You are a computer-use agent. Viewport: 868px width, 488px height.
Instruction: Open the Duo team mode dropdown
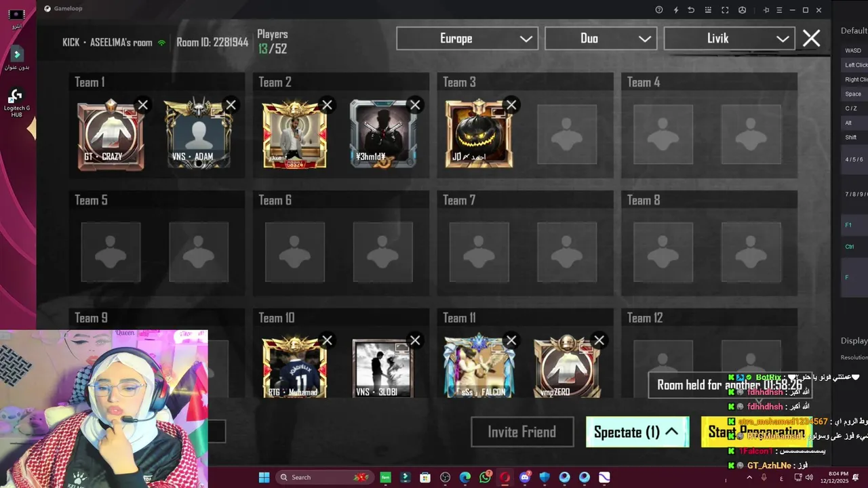coord(600,39)
